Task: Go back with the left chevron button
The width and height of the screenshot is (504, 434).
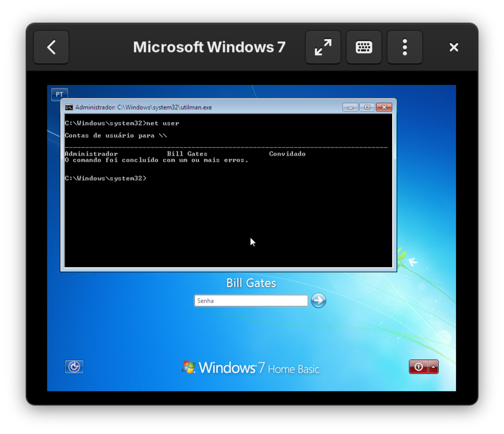Action: pos(51,47)
